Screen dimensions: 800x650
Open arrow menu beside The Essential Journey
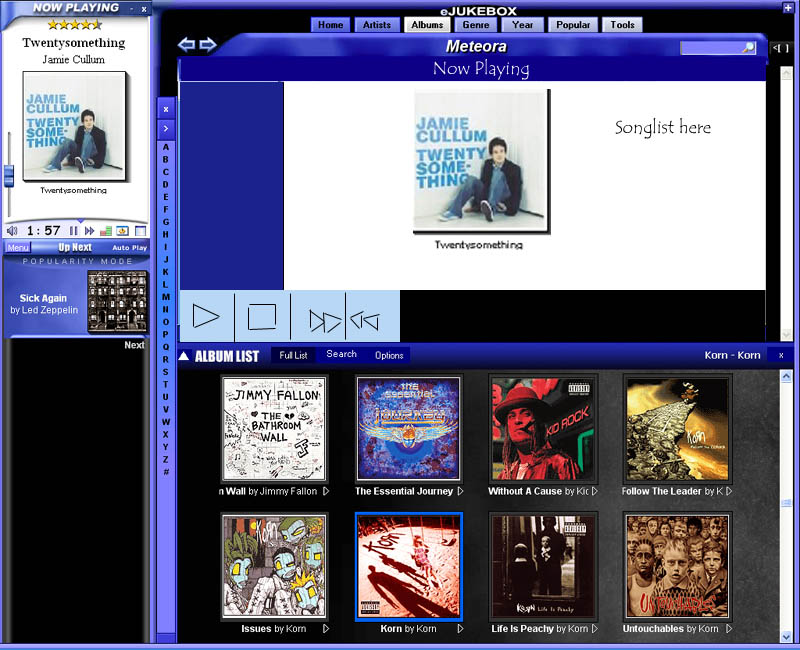click(460, 491)
